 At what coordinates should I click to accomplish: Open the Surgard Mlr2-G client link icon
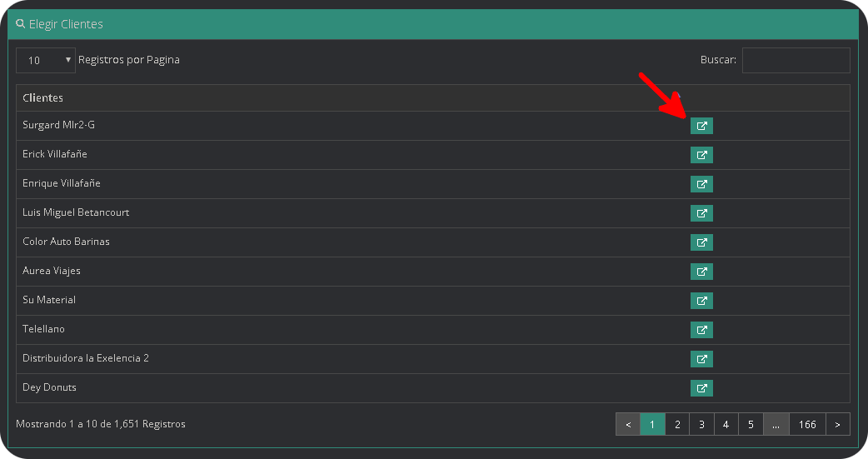pos(701,126)
